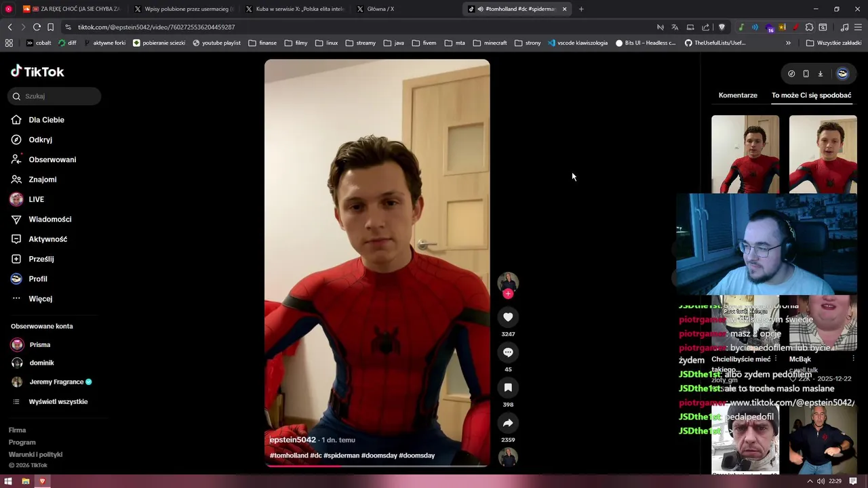
Task: Click the TikTok coins icon in top pill
Action: (791, 74)
